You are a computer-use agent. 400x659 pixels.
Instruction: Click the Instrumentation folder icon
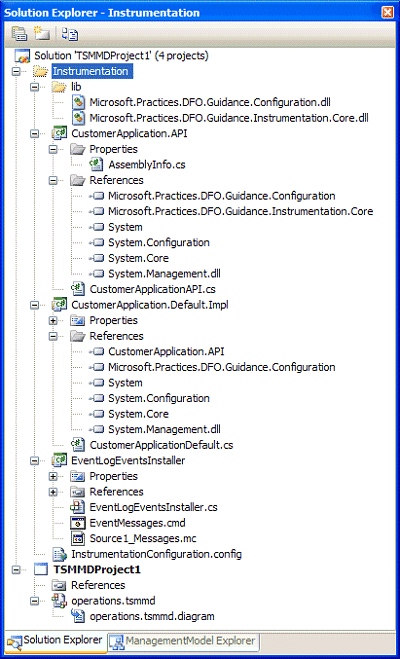pos(40,71)
